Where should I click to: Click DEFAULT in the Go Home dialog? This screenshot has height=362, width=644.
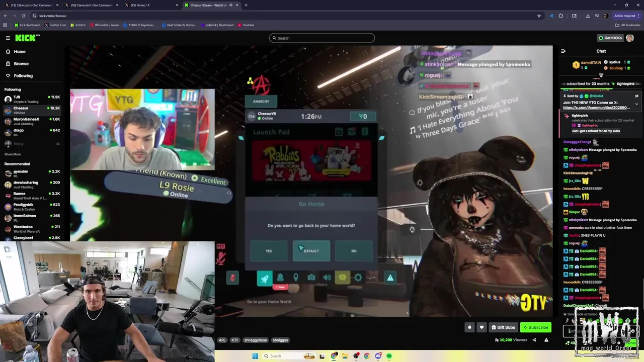311,251
